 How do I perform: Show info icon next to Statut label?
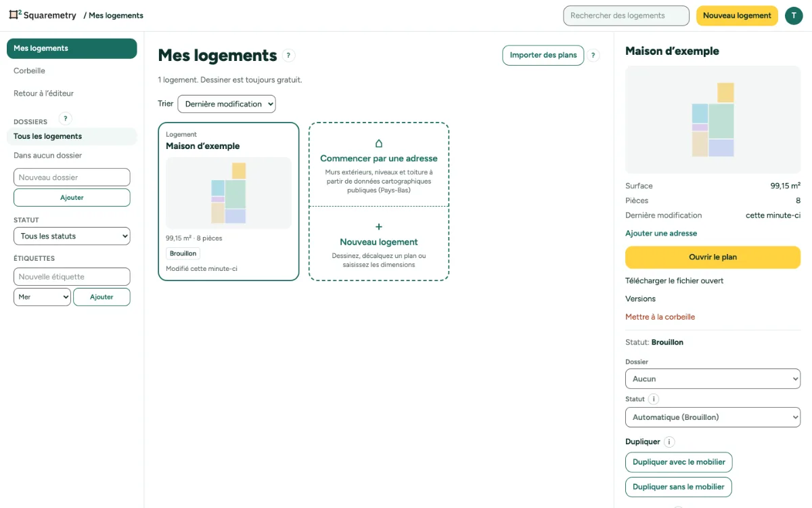[x=654, y=399]
